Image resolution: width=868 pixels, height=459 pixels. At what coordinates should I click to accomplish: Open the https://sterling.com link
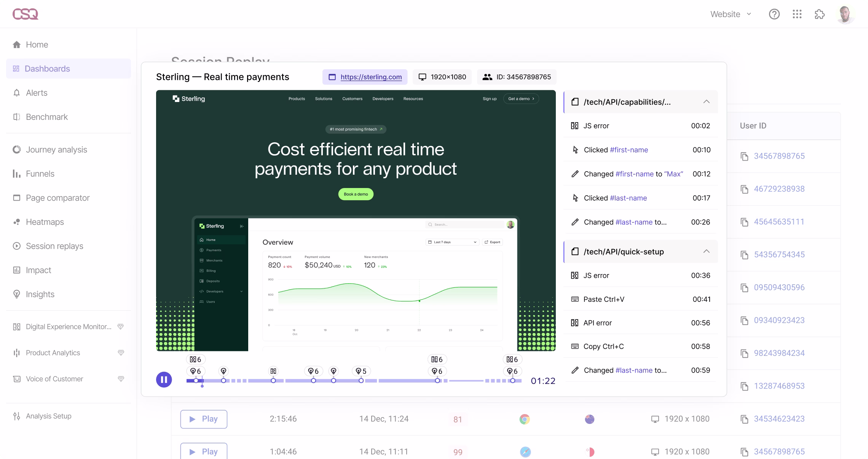pyautogui.click(x=371, y=77)
